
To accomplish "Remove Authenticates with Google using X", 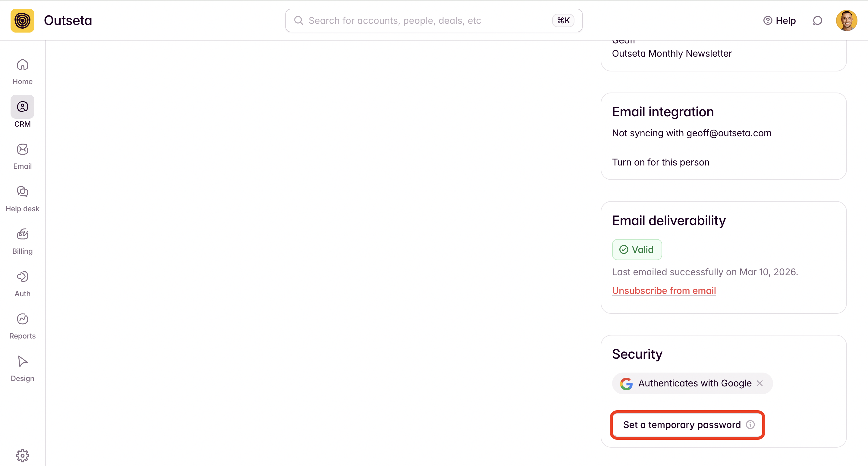I will click(x=759, y=383).
